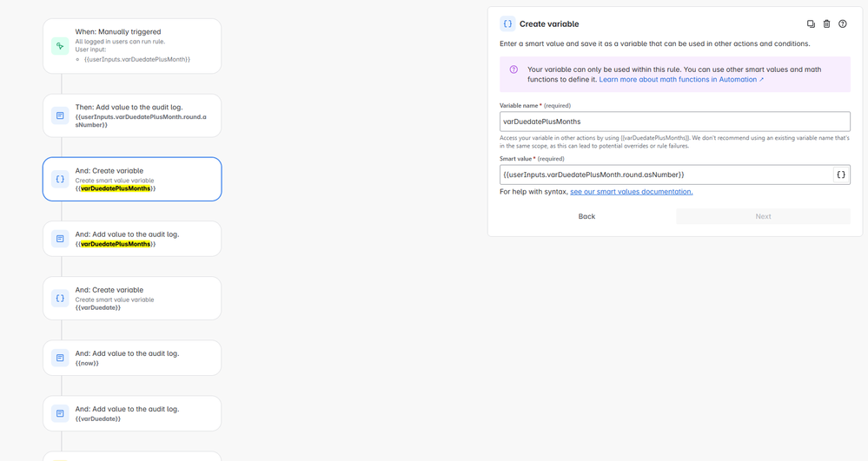The image size is (868, 461).
Task: Click the manual trigger icon in first step
Action: coord(60,46)
